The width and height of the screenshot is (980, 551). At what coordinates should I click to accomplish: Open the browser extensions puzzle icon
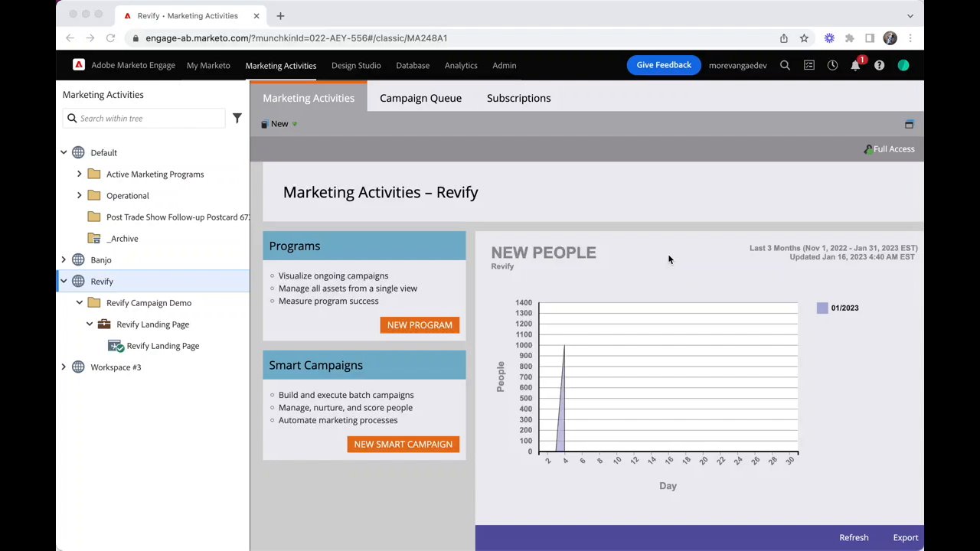coord(849,38)
